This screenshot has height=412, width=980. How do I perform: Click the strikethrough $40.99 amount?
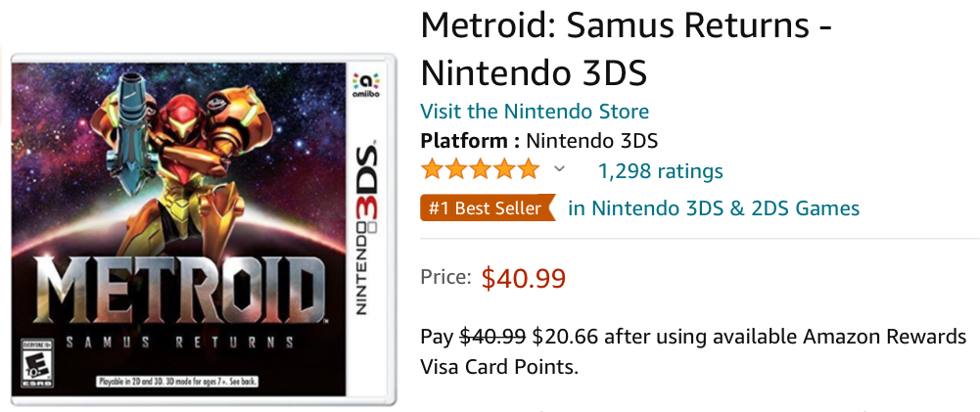click(x=493, y=337)
